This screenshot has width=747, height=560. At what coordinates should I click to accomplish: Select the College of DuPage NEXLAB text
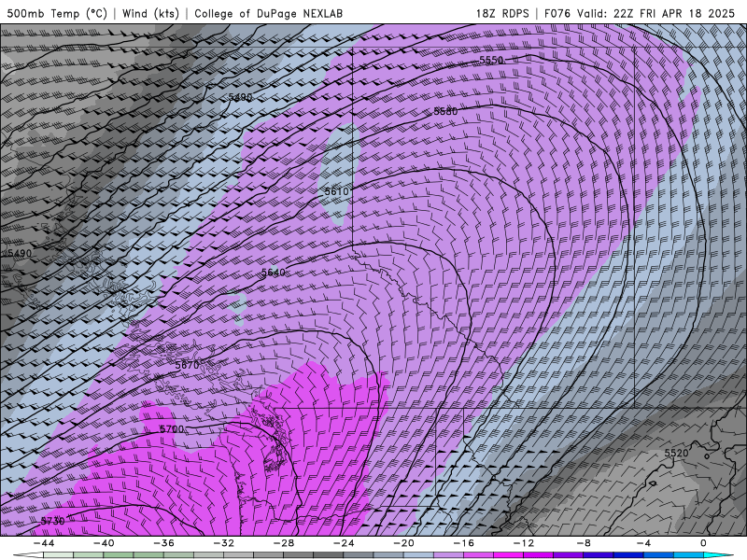(268, 13)
